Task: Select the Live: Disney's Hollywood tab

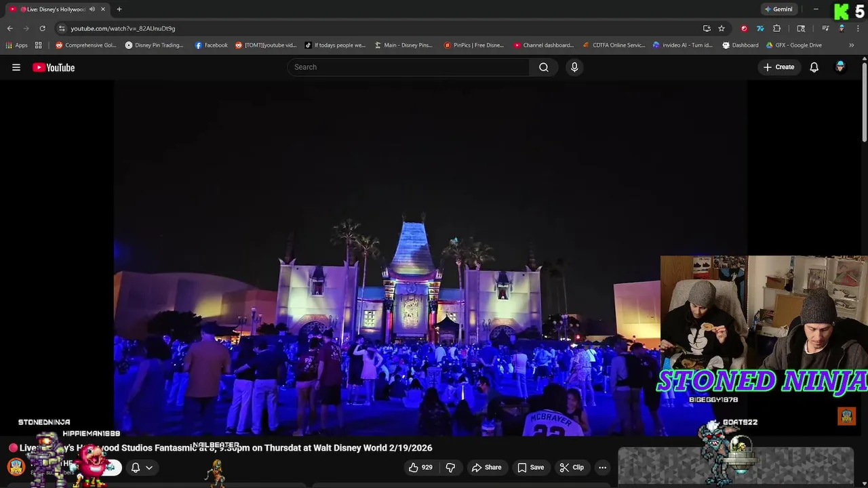Action: [57, 9]
